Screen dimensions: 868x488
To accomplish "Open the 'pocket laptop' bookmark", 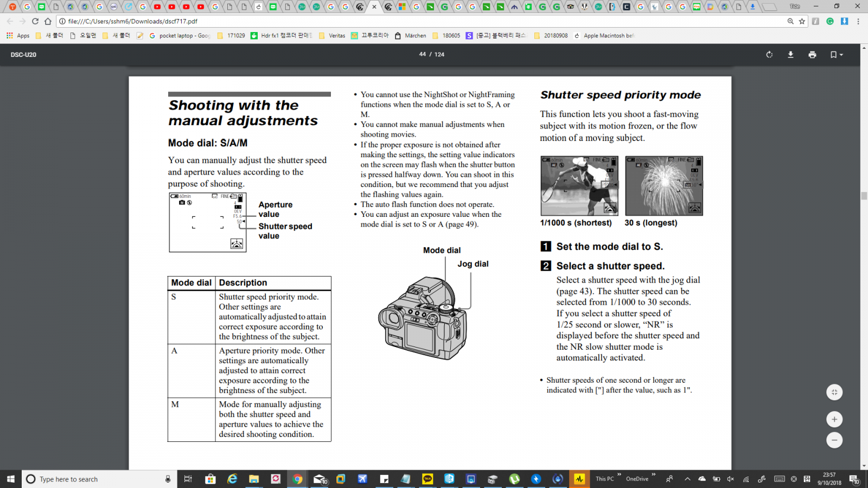I will pyautogui.click(x=180, y=36).
